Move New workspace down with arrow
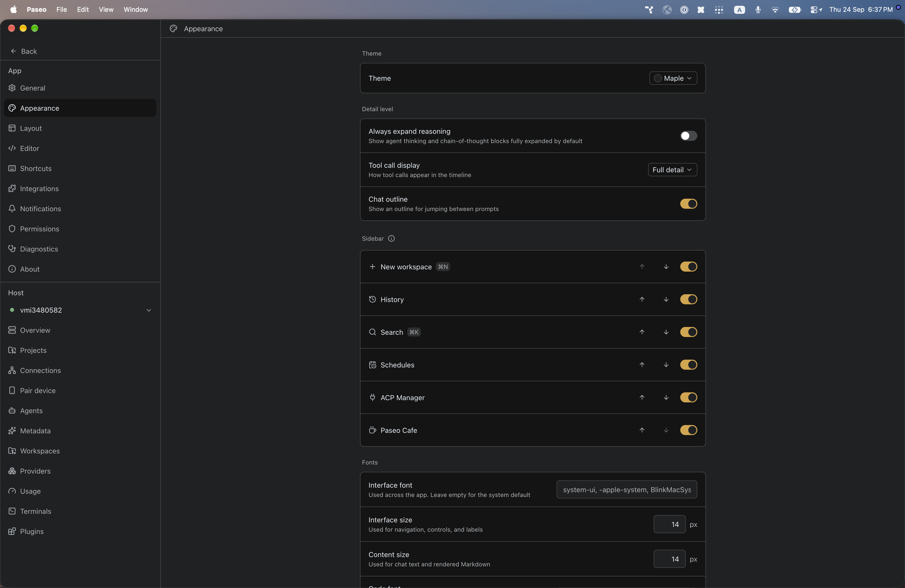This screenshot has height=588, width=905. pyautogui.click(x=666, y=267)
